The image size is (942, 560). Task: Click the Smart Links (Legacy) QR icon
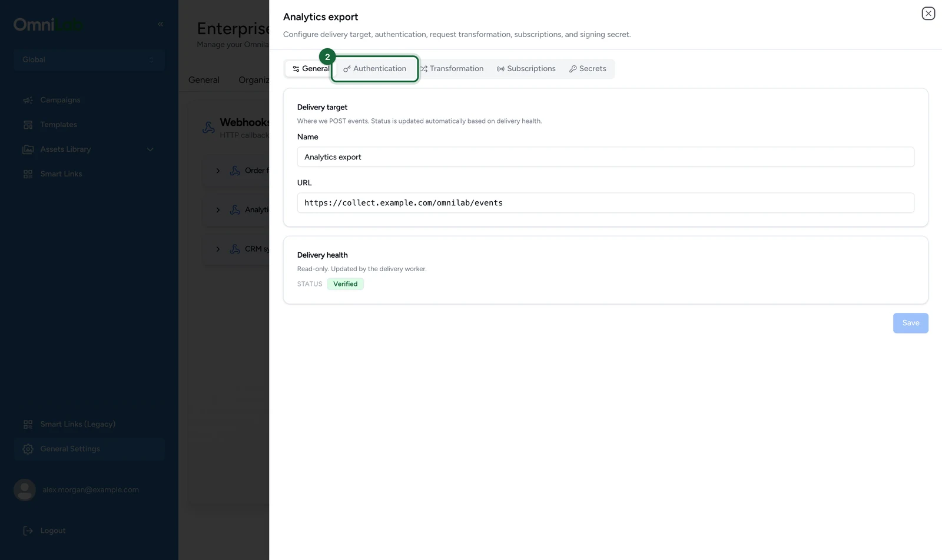(x=28, y=424)
